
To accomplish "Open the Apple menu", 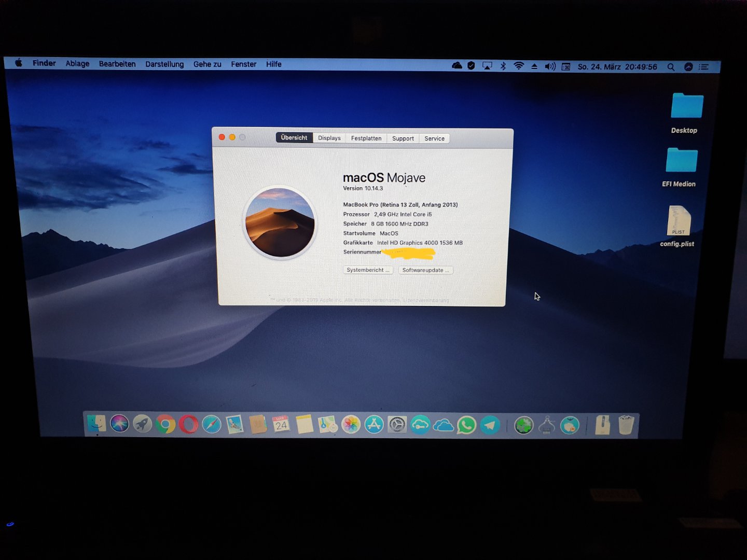I will point(19,63).
